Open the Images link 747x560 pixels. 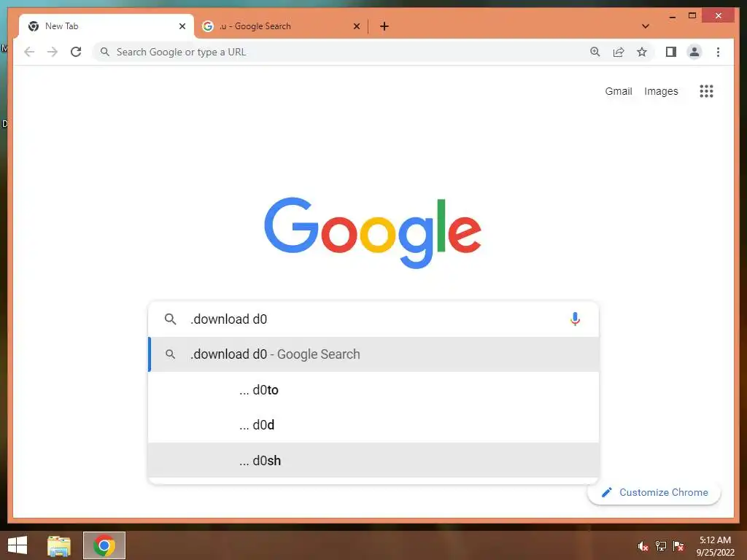click(x=661, y=91)
